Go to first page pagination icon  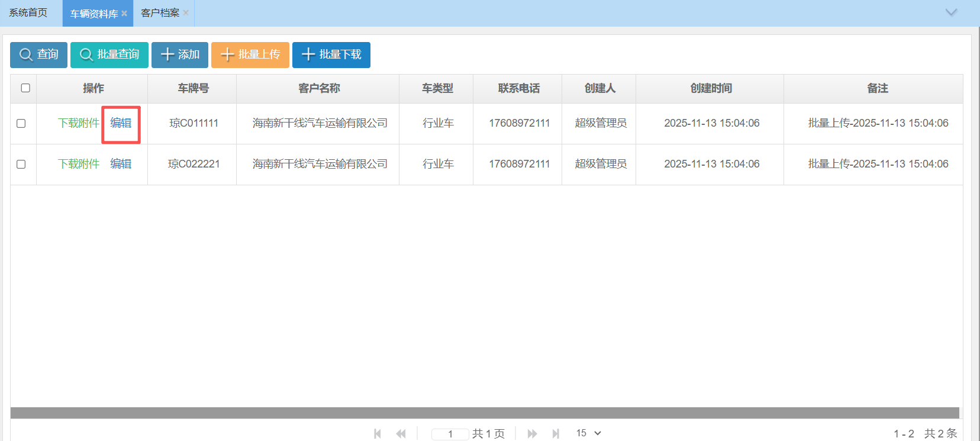point(378,434)
